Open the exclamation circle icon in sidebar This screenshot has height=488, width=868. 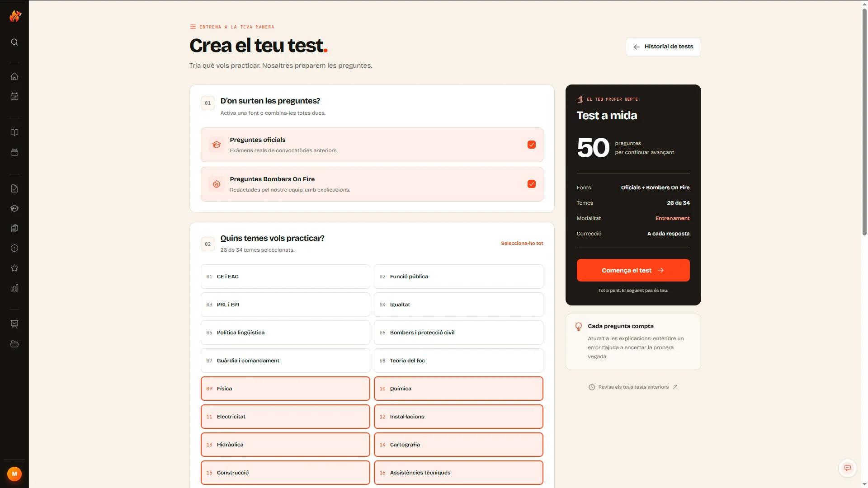coord(14,248)
